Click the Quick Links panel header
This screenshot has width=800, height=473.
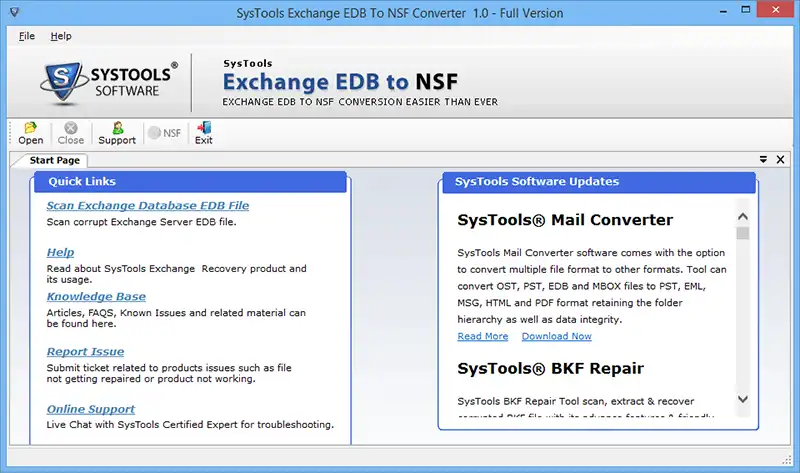tap(190, 182)
